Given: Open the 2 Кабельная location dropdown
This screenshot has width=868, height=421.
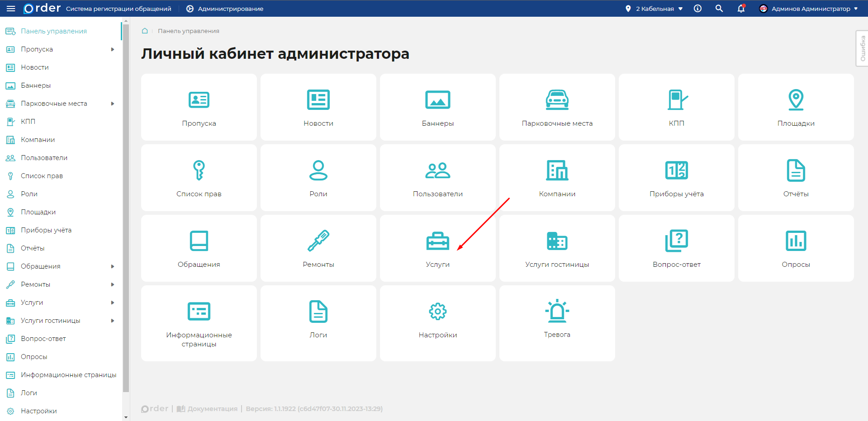Looking at the screenshot, I should coord(654,9).
